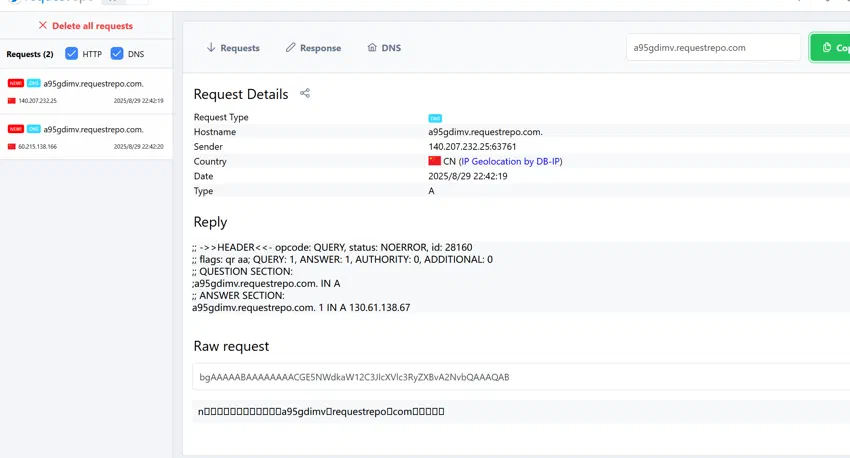
Task: Click the timestamp 2025/8/29 22:42:20
Action: tap(138, 146)
